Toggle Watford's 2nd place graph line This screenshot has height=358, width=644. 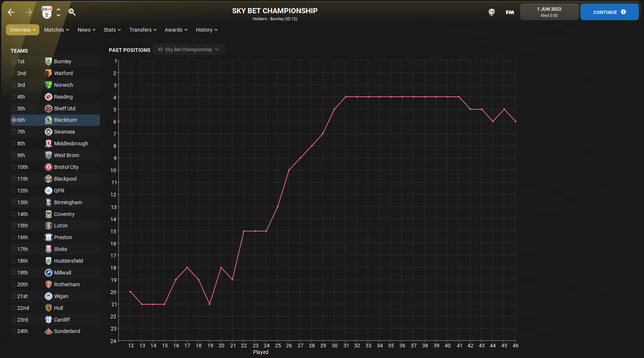14,73
